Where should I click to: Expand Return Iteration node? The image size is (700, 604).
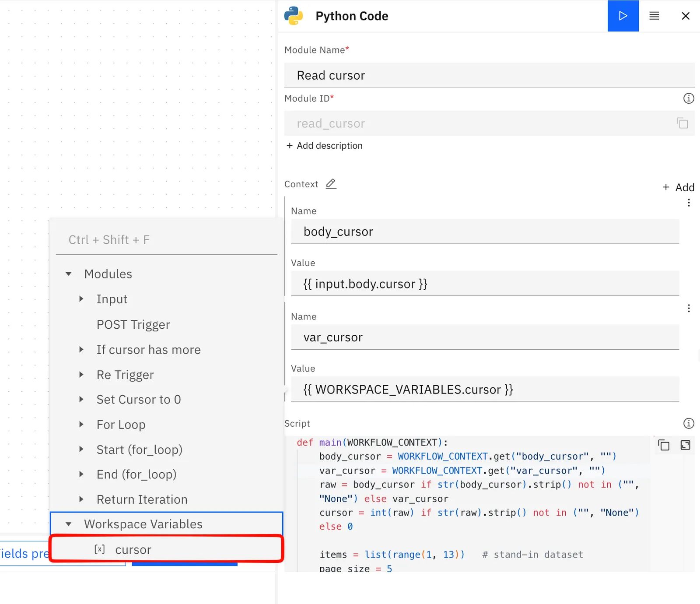coord(81,499)
